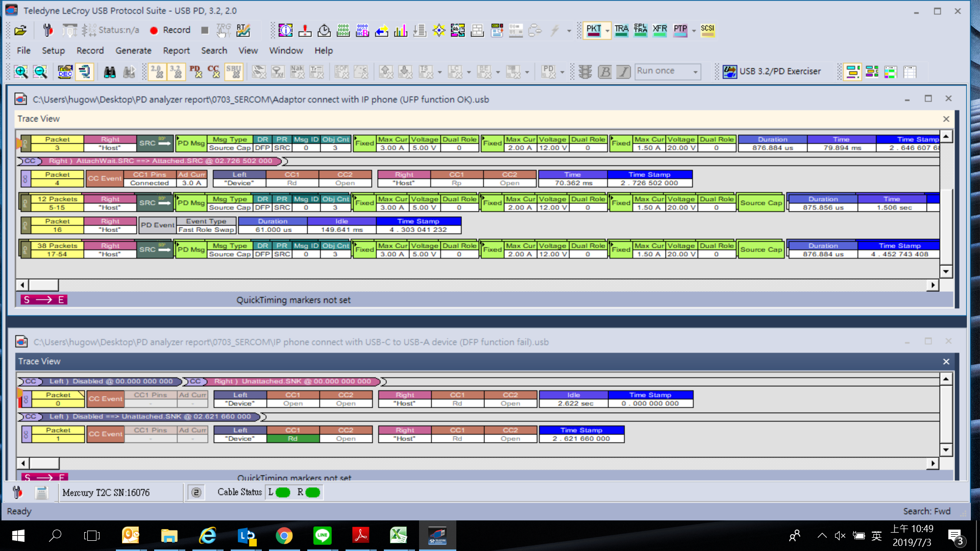This screenshot has width=980, height=551.
Task: Open the bus utilization bar chart icon
Action: pyautogui.click(x=401, y=31)
